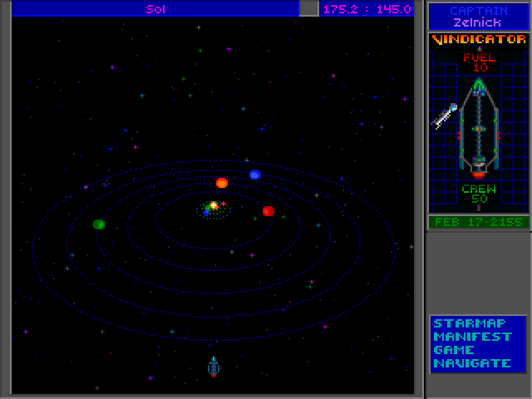Click the player ship at bottom

point(213,366)
